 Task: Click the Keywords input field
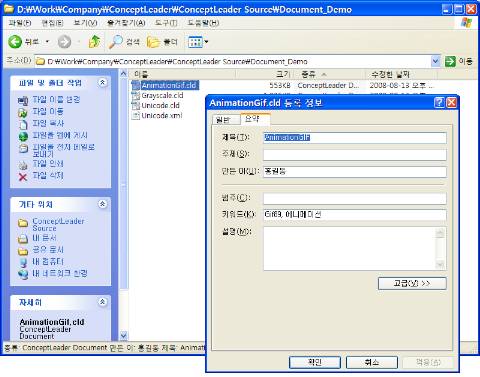[354, 215]
